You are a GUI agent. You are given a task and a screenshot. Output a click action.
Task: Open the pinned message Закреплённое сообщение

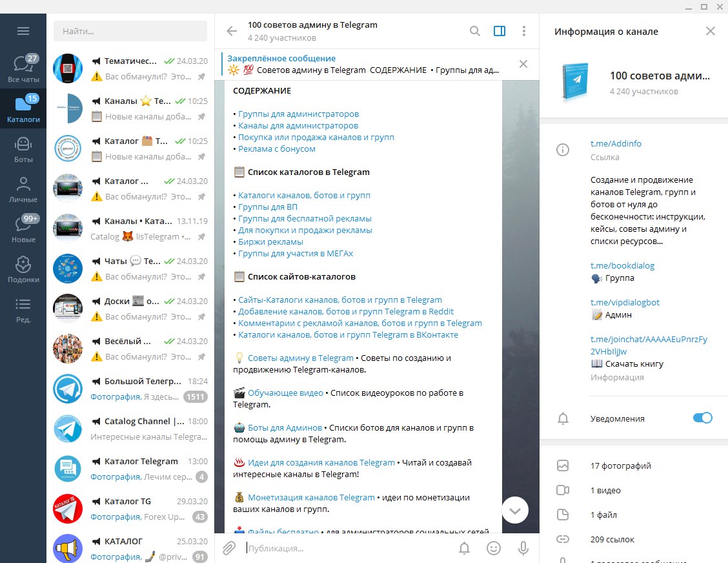click(362, 64)
